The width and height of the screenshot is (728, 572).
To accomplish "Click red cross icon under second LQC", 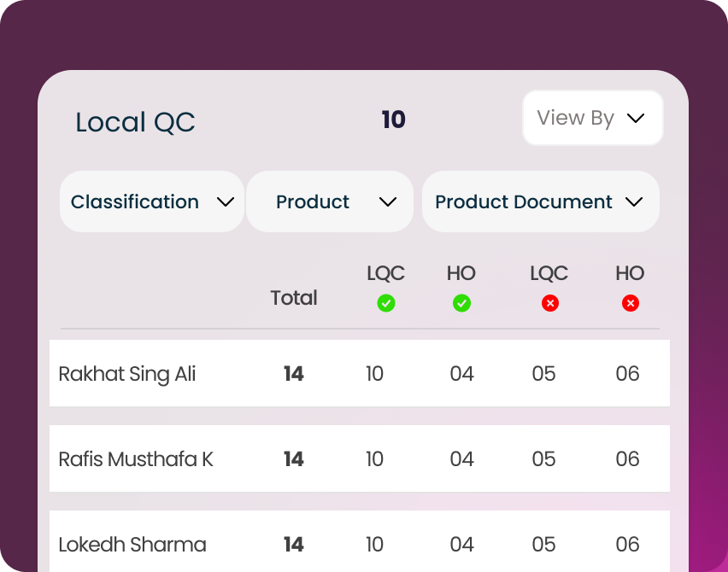I will (549, 303).
